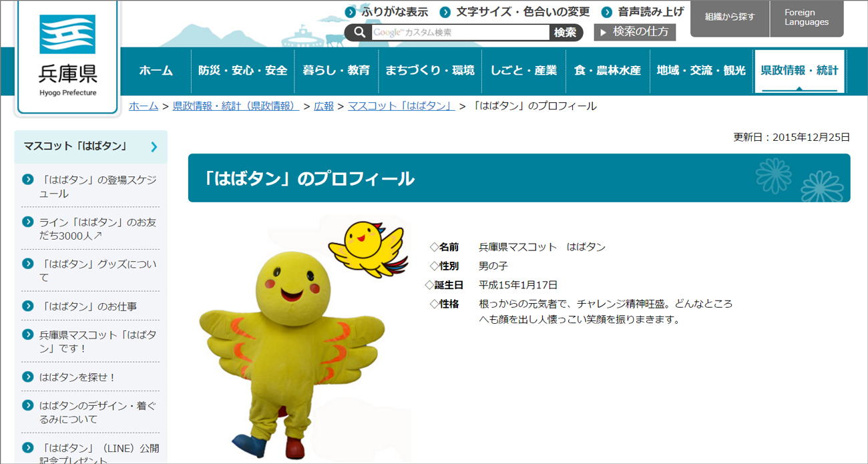Click the Hyogo Prefecture logo
The height and width of the screenshot is (464, 868).
(x=67, y=57)
